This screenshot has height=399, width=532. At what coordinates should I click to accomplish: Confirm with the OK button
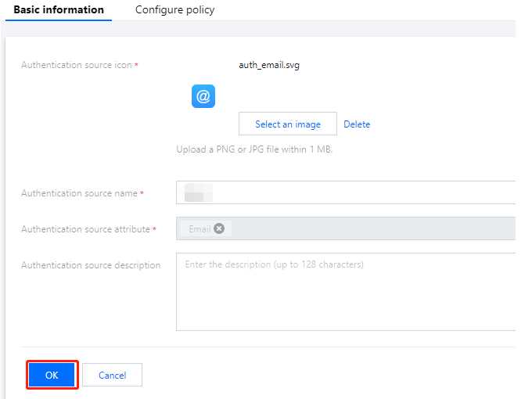pyautogui.click(x=52, y=375)
